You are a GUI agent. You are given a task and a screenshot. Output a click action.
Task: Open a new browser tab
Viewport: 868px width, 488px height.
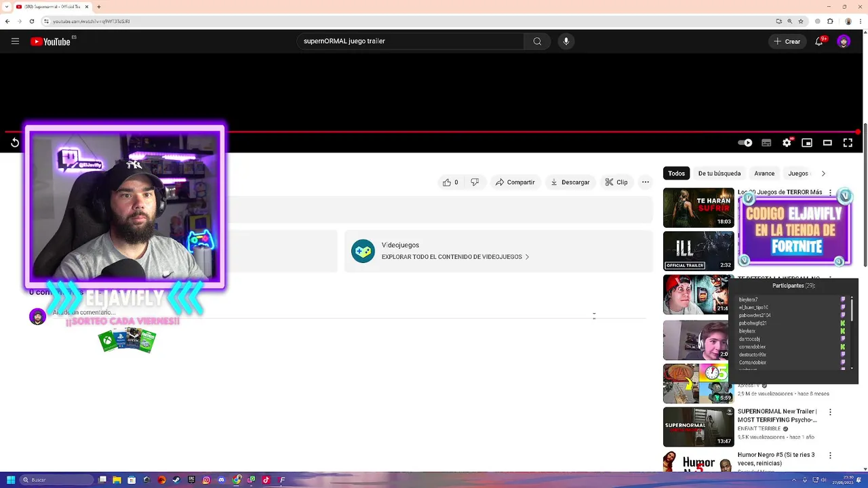[98, 7]
